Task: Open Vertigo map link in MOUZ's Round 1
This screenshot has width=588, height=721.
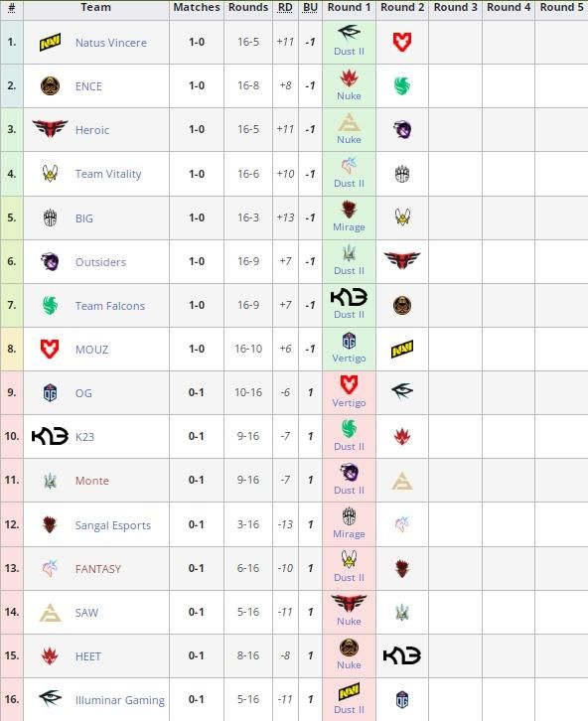Action: tap(349, 359)
